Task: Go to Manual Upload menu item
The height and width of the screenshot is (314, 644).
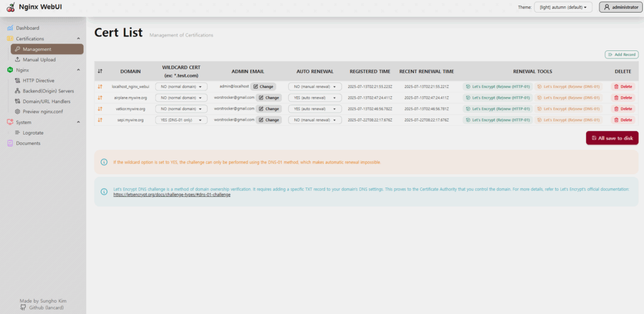Action: click(39, 60)
